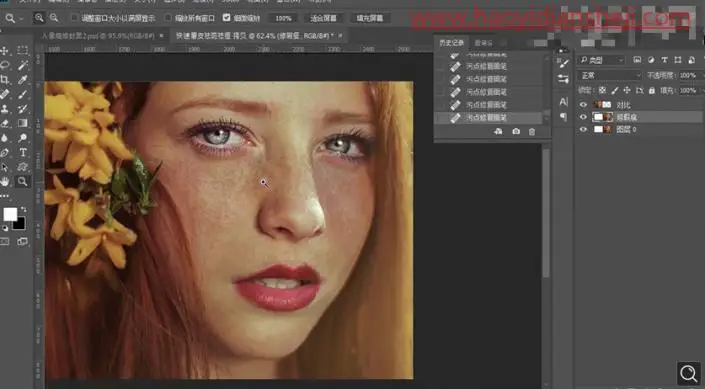
Task: Create new document from current history state
Action: coord(498,132)
